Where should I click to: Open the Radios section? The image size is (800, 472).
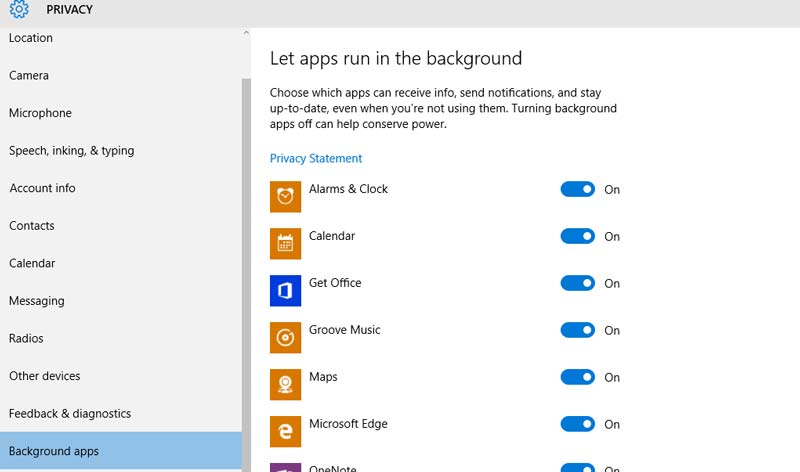pyautogui.click(x=121, y=338)
